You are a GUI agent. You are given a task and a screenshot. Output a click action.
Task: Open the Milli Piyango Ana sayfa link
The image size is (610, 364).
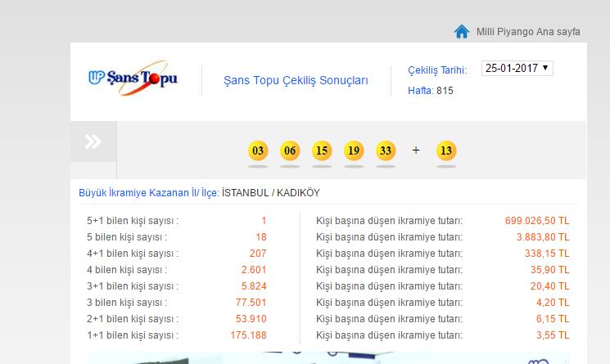coord(528,32)
